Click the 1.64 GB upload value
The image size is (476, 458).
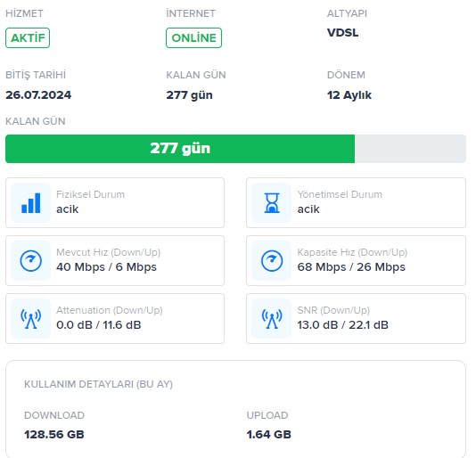pyautogui.click(x=268, y=434)
